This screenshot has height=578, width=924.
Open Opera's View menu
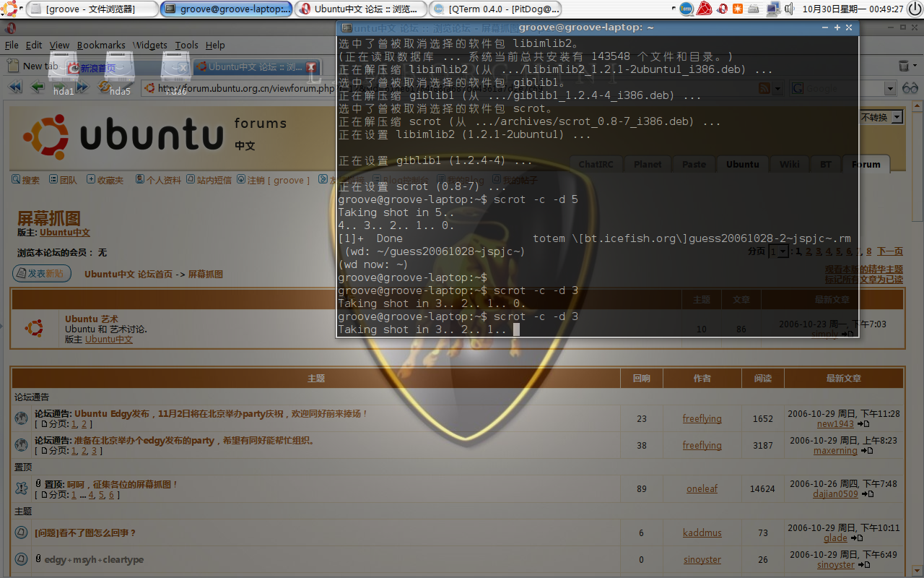tap(59, 45)
